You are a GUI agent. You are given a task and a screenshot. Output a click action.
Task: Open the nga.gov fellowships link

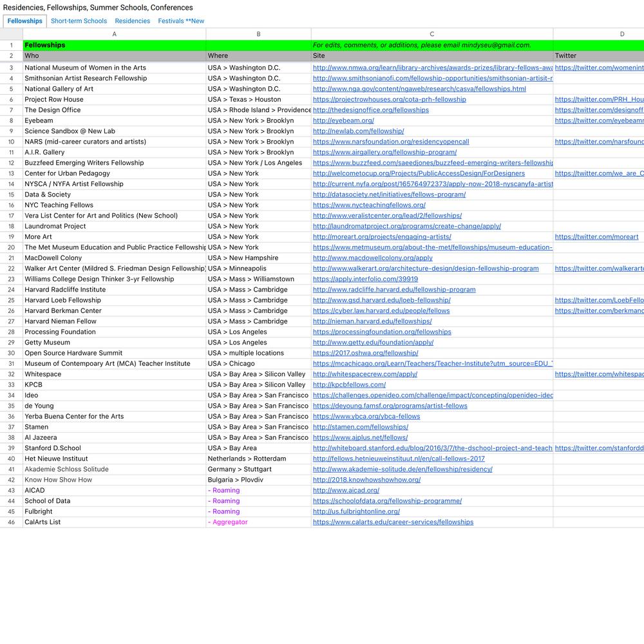(419, 89)
